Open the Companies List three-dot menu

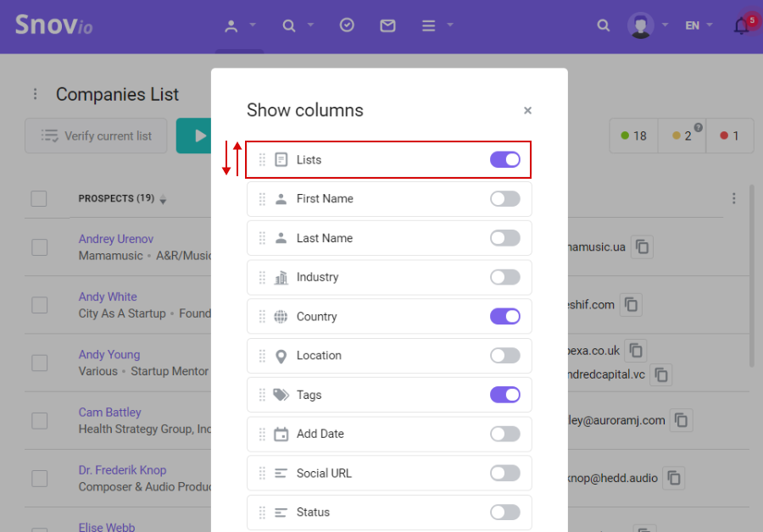35,94
